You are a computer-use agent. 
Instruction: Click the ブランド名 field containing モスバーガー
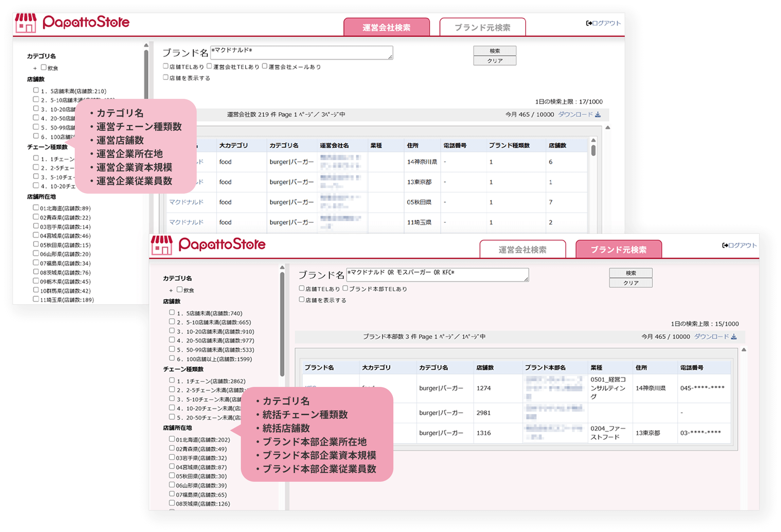438,275
